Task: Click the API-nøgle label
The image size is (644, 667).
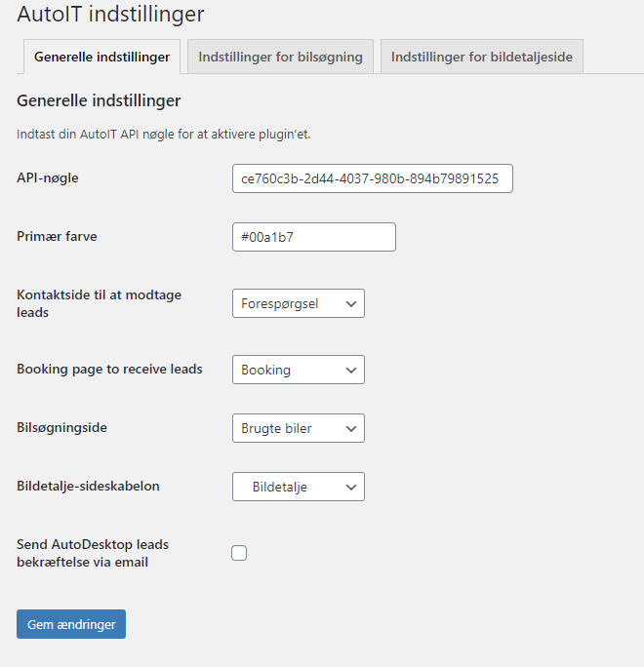Action: [x=48, y=177]
